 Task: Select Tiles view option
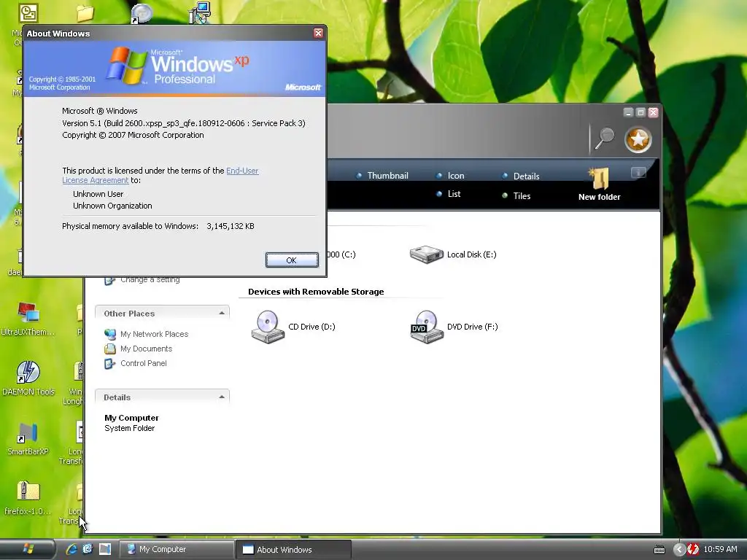516,195
